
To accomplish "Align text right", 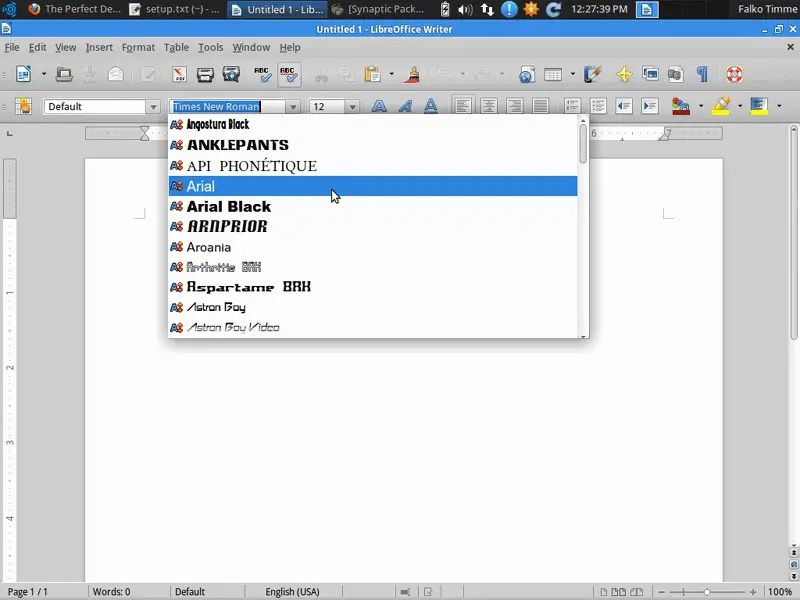I will tap(514, 106).
